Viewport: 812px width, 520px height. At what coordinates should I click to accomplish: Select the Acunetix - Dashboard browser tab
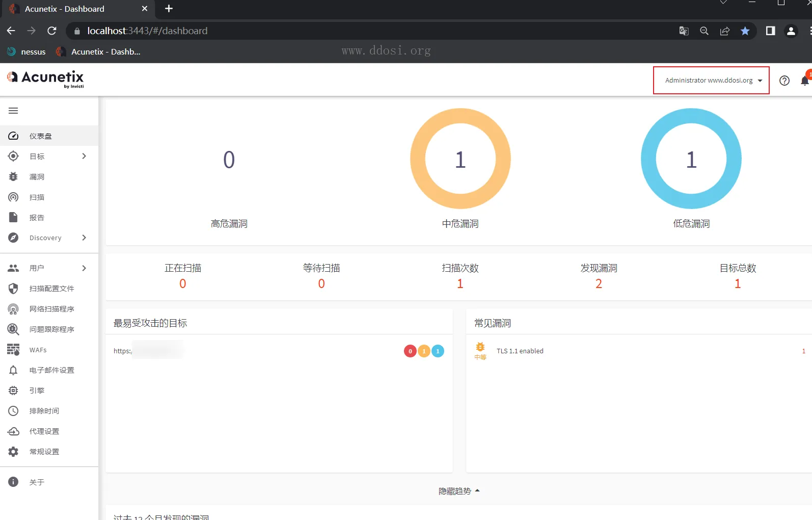tap(77, 9)
